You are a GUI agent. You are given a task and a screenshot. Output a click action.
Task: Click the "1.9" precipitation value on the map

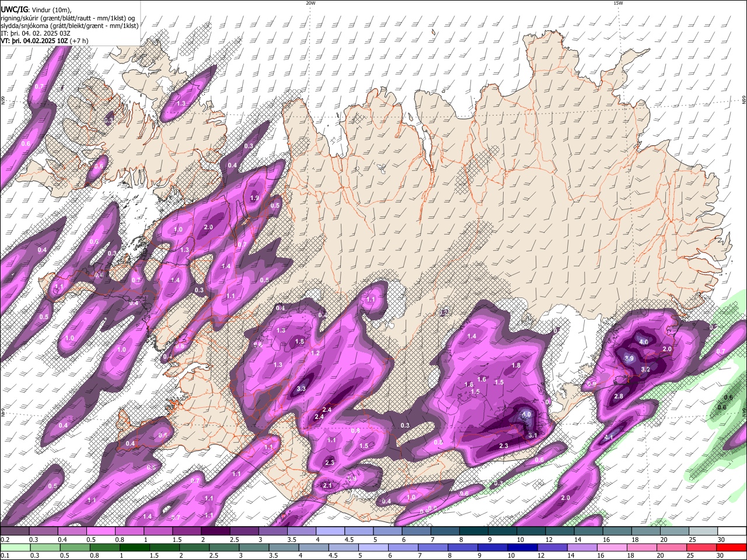tap(254, 198)
